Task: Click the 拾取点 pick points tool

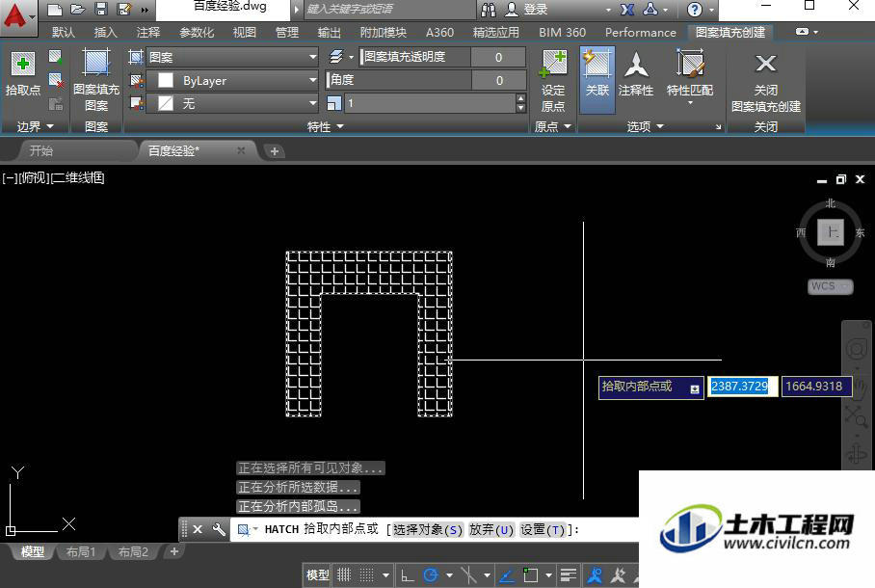Action: pos(23,75)
